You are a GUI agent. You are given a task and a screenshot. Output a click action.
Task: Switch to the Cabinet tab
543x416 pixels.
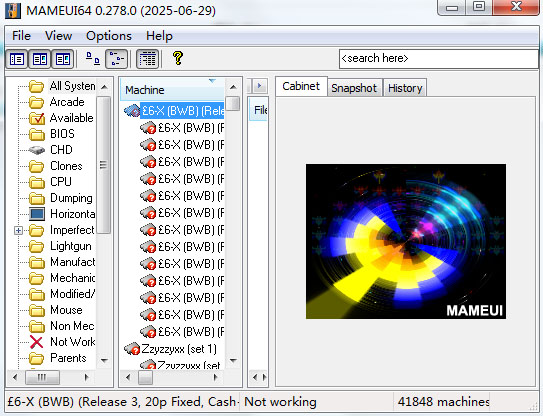pyautogui.click(x=301, y=86)
